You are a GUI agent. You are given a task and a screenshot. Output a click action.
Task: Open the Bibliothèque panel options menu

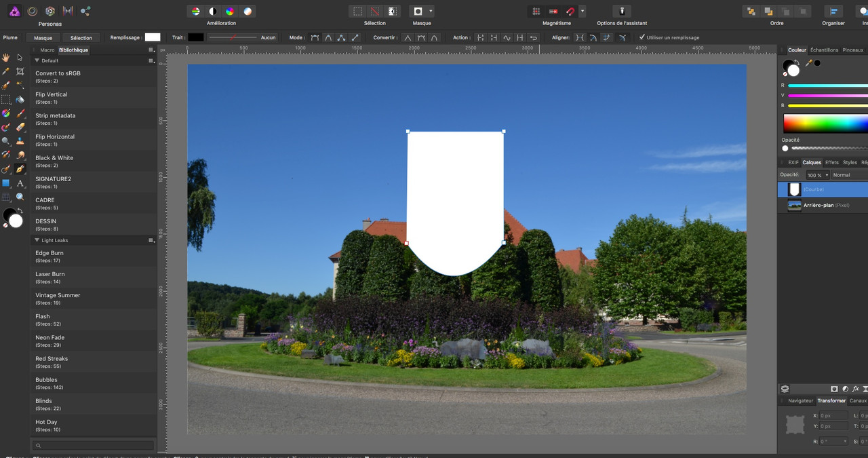coord(151,50)
